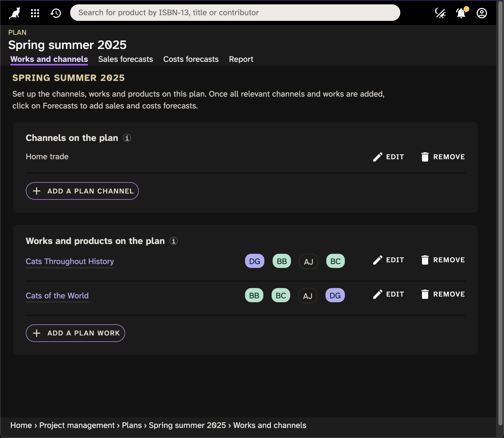Open the user account icon
This screenshot has width=504, height=438.
[x=482, y=13]
